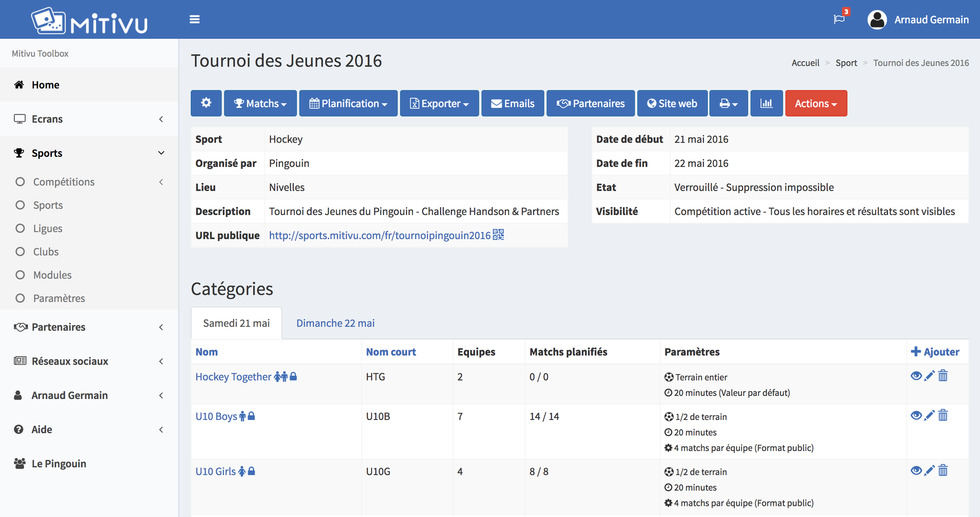Toggle the hamburger sidebar menu
This screenshot has width=980, height=517.
[x=194, y=19]
